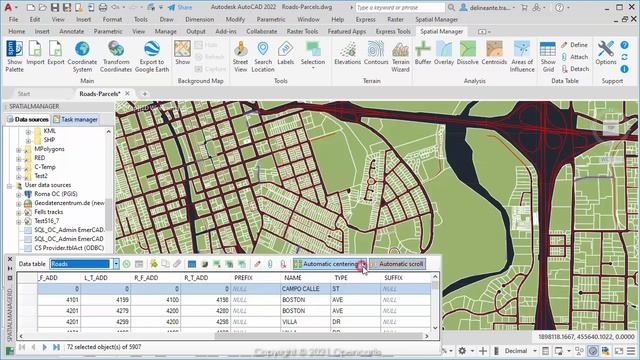Click Export to Google Earth
This screenshot has height=360, width=640.
tap(152, 56)
